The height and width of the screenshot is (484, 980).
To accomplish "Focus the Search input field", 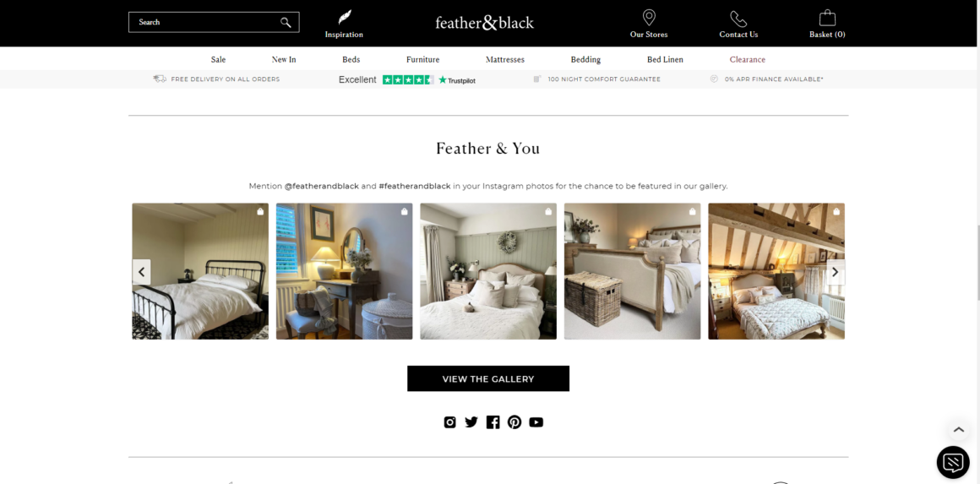I will click(x=214, y=23).
